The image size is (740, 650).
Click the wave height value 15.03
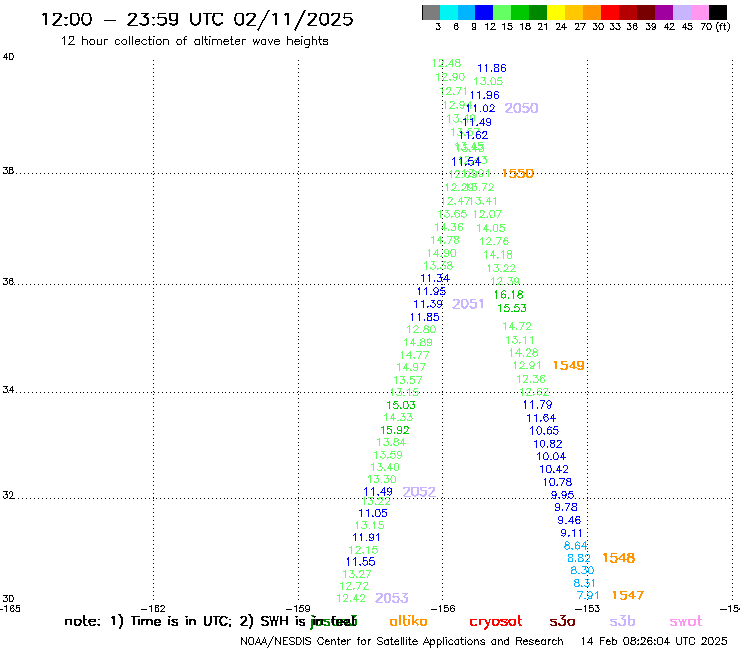401,405
